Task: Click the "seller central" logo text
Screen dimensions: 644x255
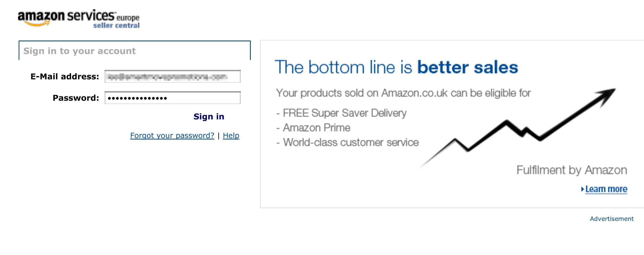Action: click(x=116, y=25)
